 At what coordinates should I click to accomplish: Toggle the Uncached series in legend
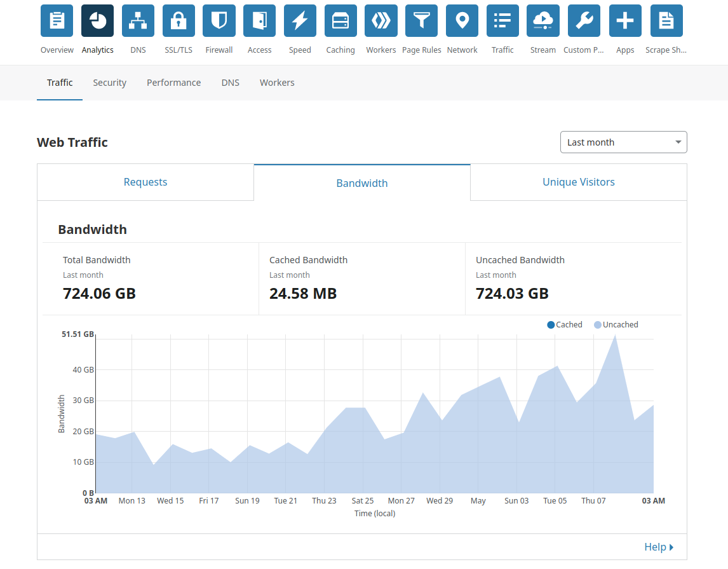[616, 325]
